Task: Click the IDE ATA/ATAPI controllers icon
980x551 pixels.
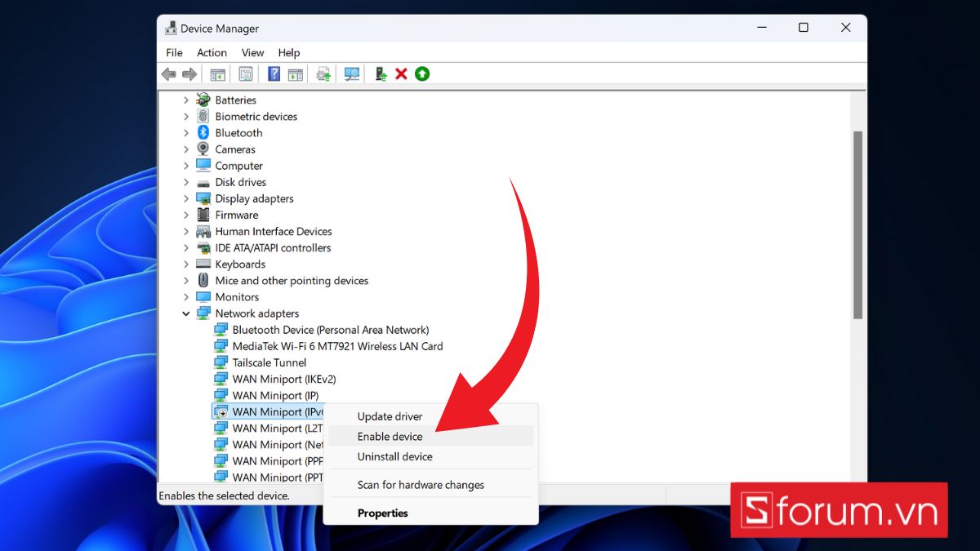Action: click(203, 248)
